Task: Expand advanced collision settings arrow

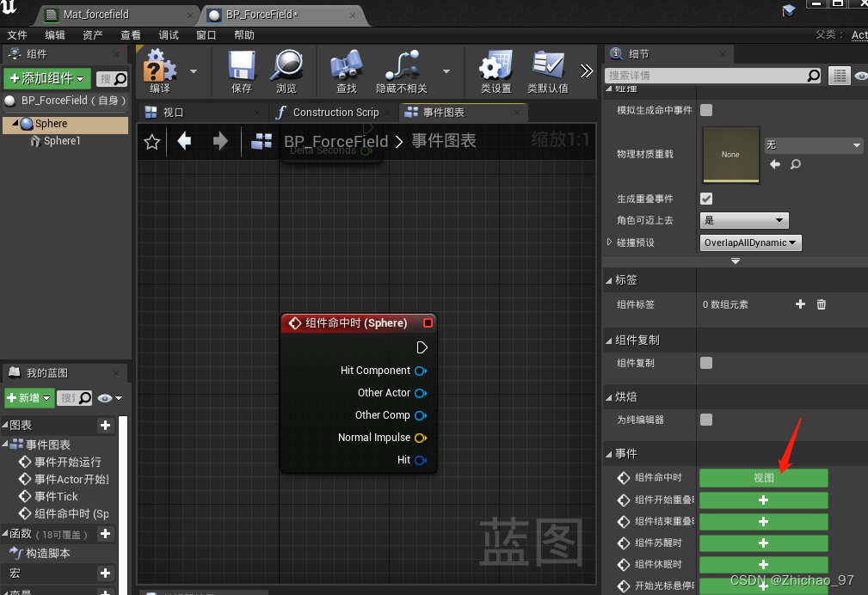Action: coord(736,261)
